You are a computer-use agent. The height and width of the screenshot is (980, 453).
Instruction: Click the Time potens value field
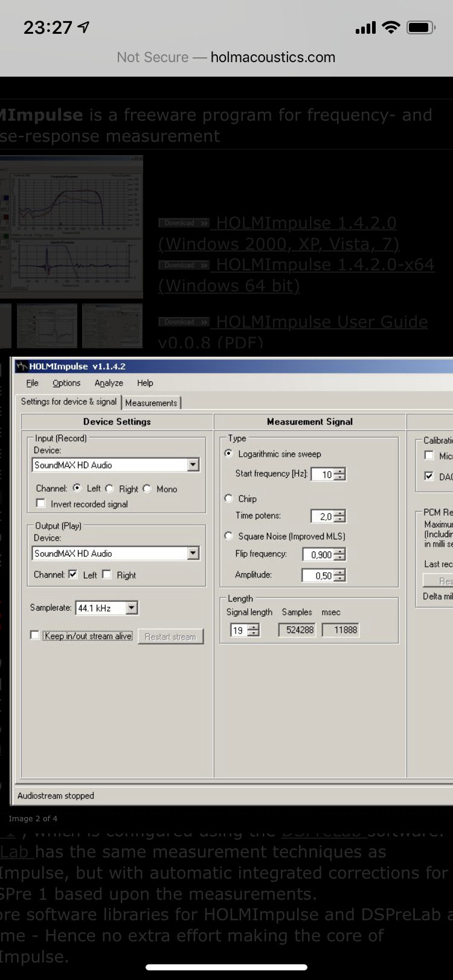323,516
